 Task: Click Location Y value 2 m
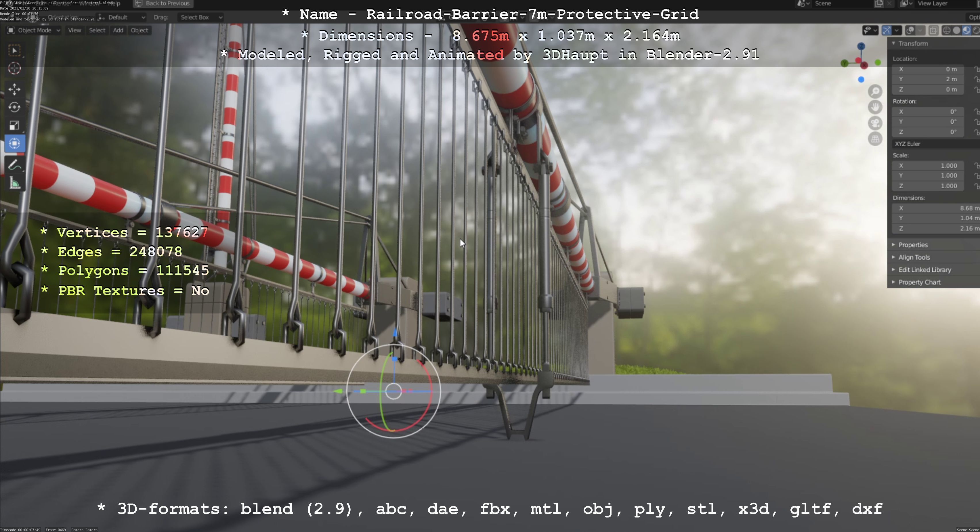tap(928, 79)
